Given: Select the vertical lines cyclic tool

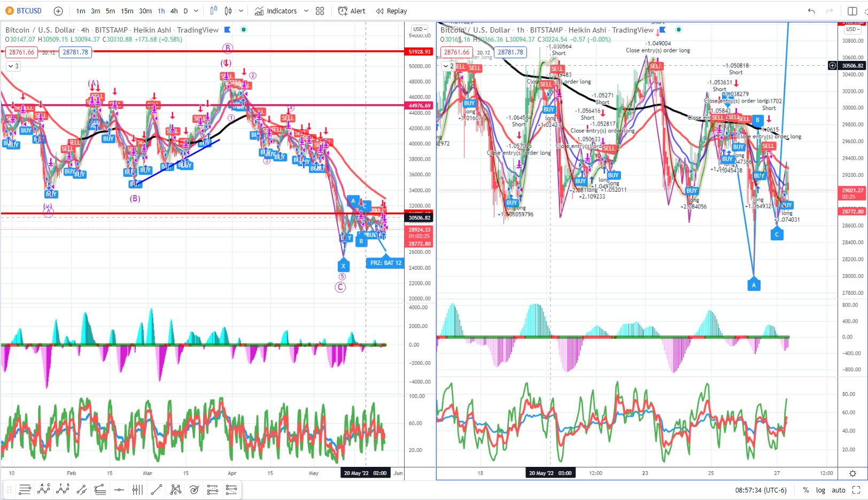Looking at the screenshot, I should click(x=137, y=489).
